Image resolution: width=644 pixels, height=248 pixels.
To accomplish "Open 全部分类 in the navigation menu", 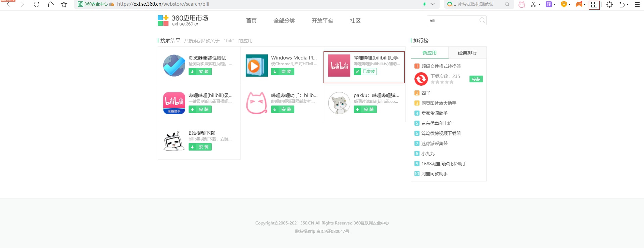I will [284, 21].
